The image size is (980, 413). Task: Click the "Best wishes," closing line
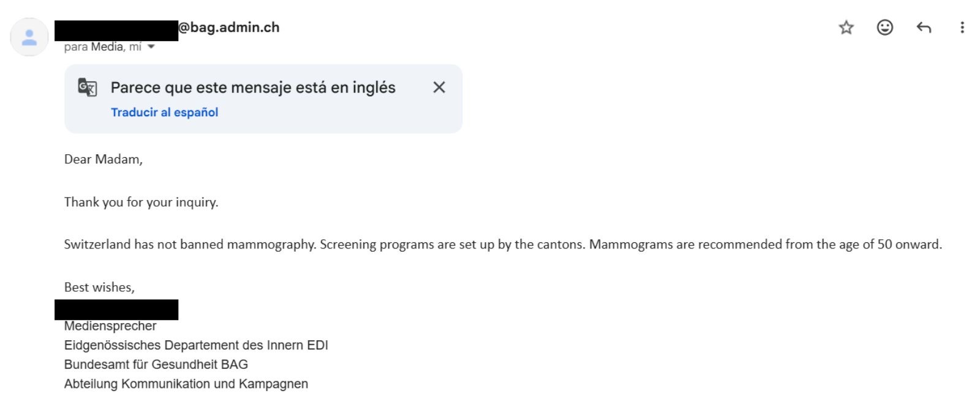point(99,287)
